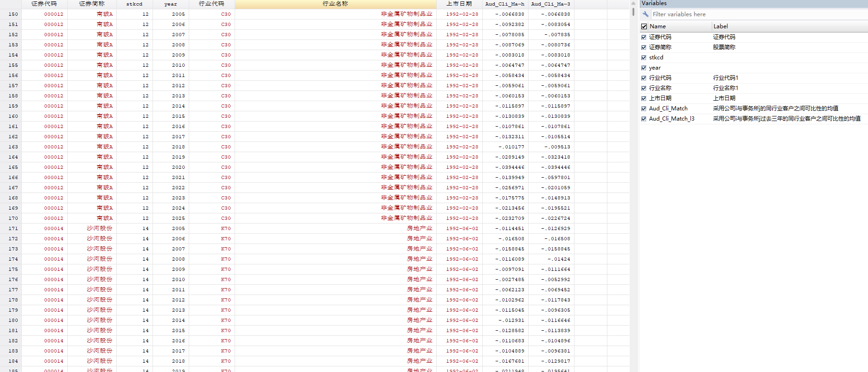This screenshot has width=868, height=372.
Task: Click the highlighted 行业名称 column header
Action: point(335,4)
